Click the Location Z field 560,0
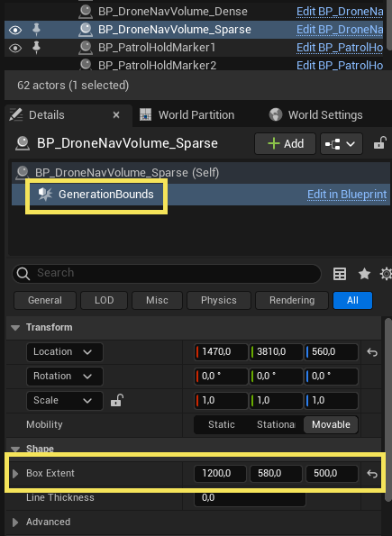This screenshot has height=536, width=392. coord(331,352)
